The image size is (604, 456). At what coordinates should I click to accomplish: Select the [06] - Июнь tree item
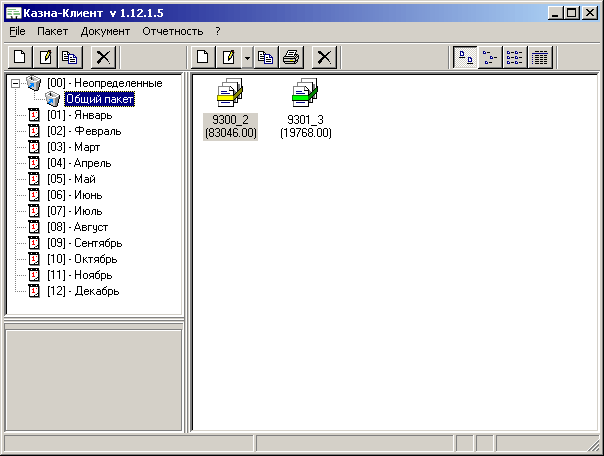75,195
